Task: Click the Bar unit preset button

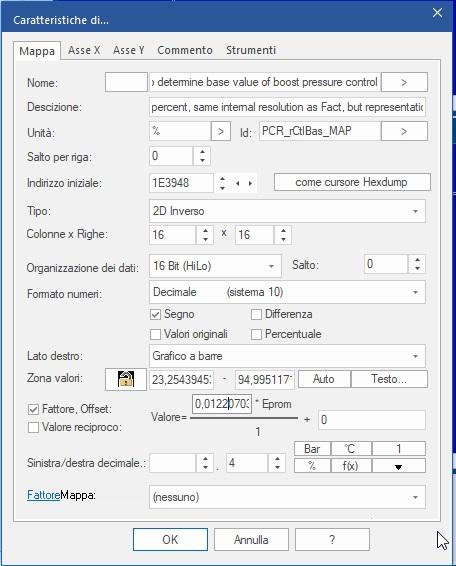Action: (312, 449)
